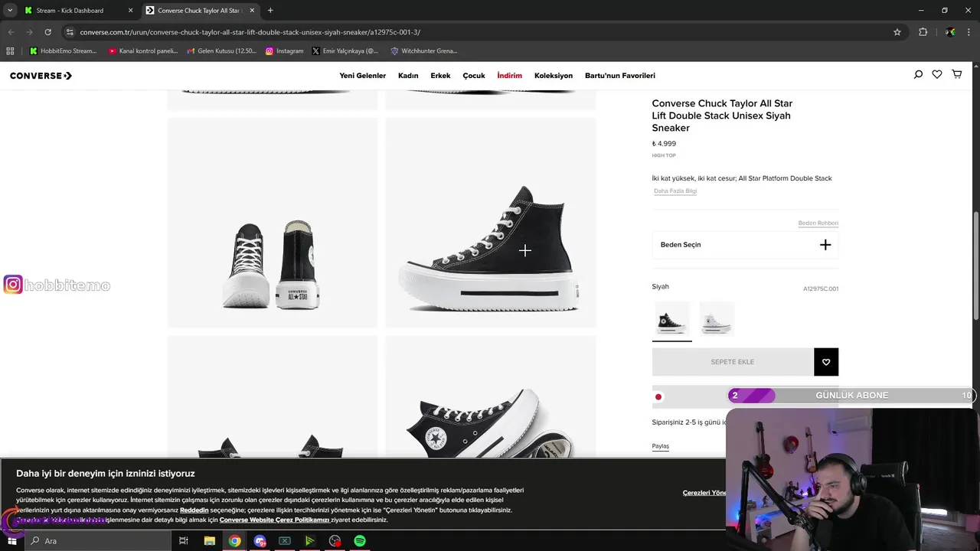Click the address bar URL

click(250, 32)
